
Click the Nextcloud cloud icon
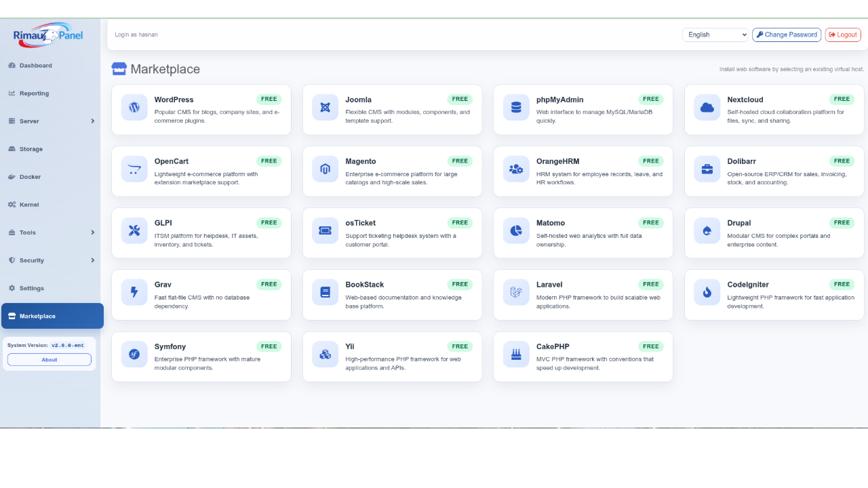tap(707, 108)
